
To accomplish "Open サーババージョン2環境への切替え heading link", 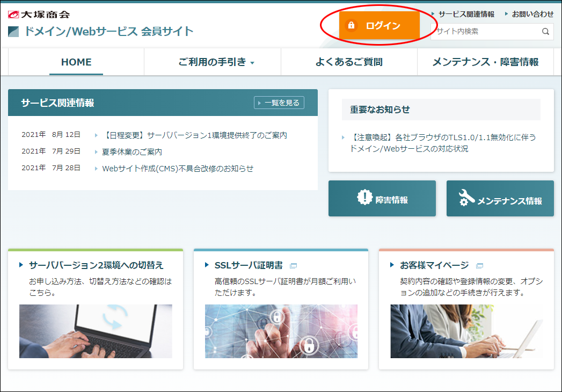I will point(96,265).
